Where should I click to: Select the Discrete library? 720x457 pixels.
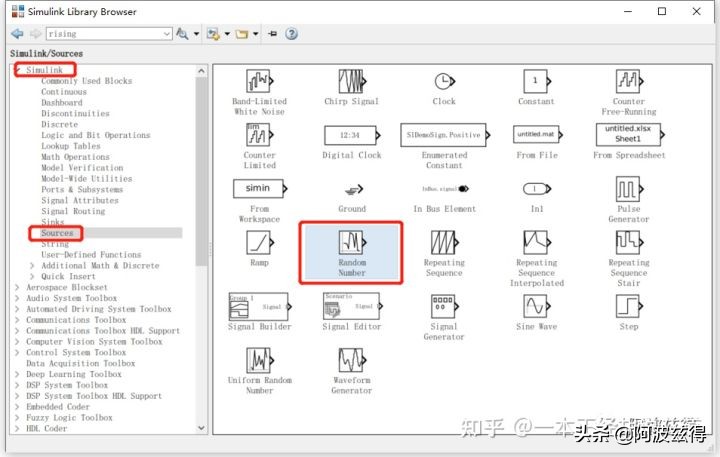[x=60, y=124]
